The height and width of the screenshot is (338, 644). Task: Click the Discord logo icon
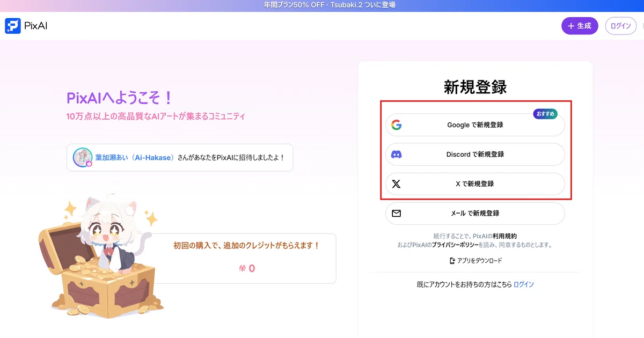(x=396, y=155)
